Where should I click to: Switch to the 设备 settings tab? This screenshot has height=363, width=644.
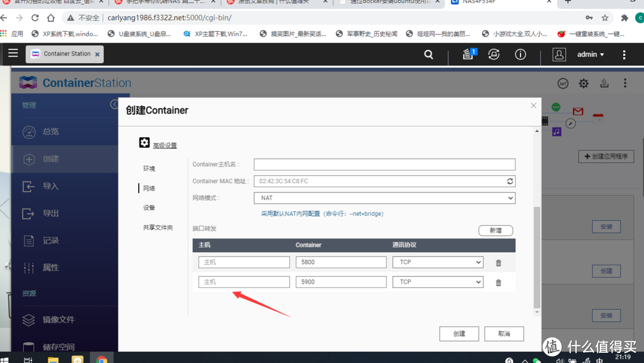[x=149, y=208]
